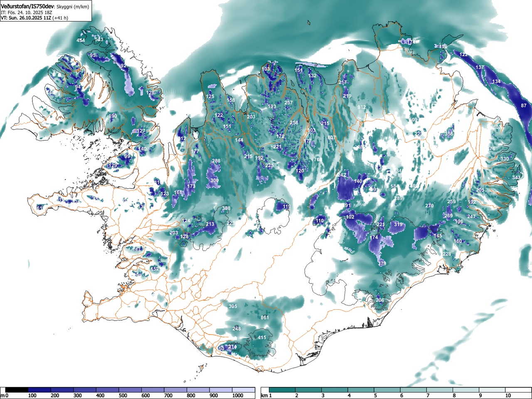Click the 137 value on eastern offshore band

tap(480, 67)
